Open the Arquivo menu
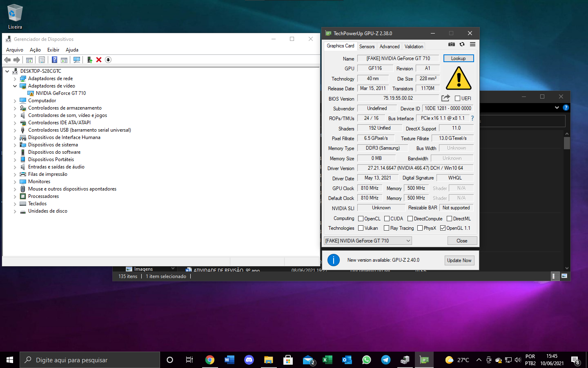The height and width of the screenshot is (368, 588). click(15, 50)
